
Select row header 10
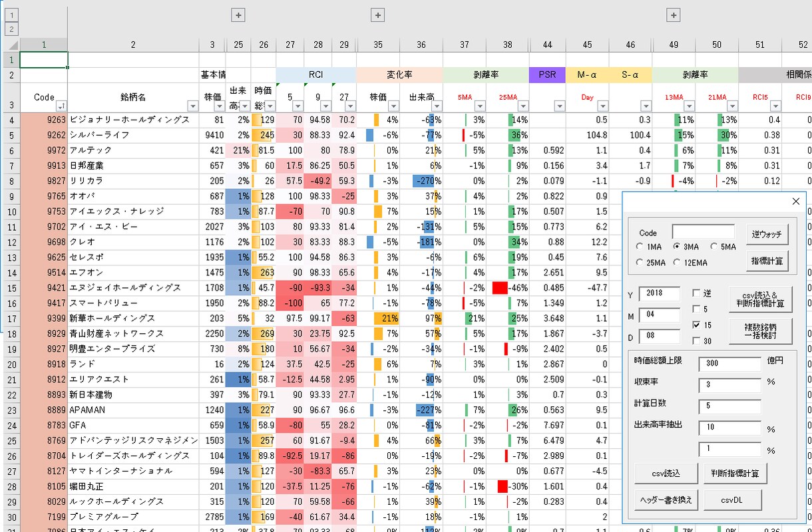coord(10,211)
